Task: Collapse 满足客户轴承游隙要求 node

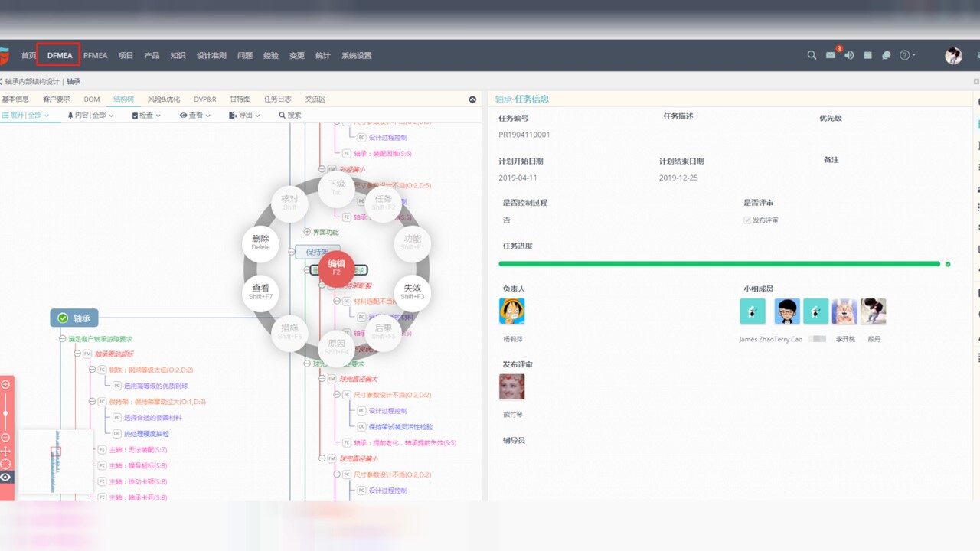Action: [x=63, y=338]
